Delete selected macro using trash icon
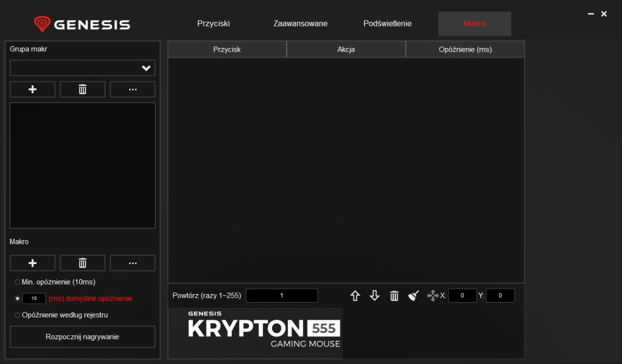Image resolution: width=622 pixels, height=364 pixels. tap(82, 263)
